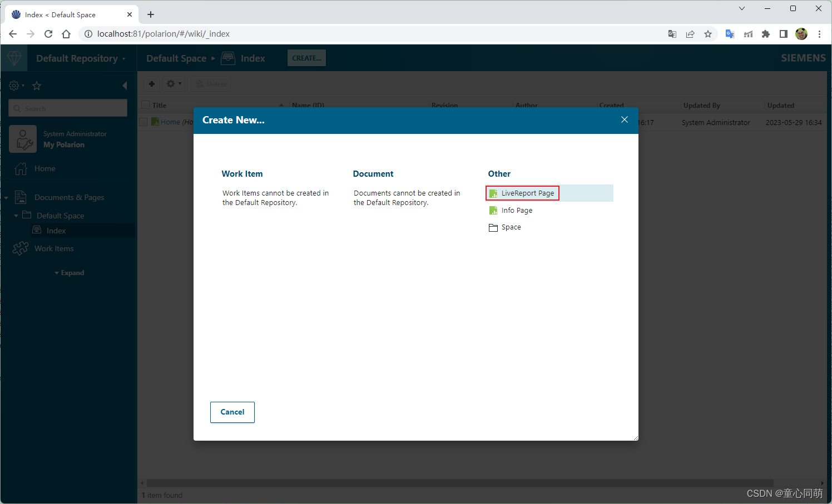
Task: Click the CREATE... button
Action: [x=306, y=58]
